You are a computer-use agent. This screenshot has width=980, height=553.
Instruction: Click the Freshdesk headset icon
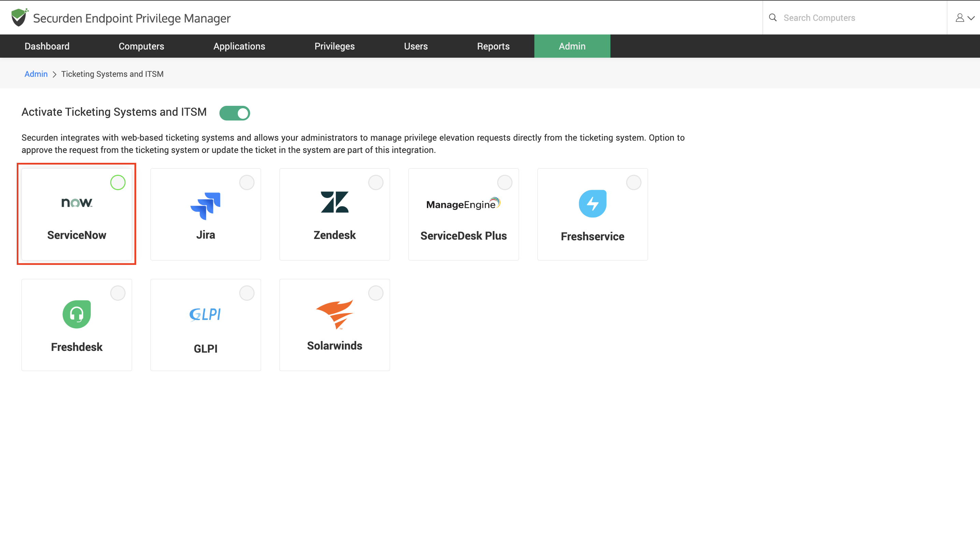click(x=77, y=314)
